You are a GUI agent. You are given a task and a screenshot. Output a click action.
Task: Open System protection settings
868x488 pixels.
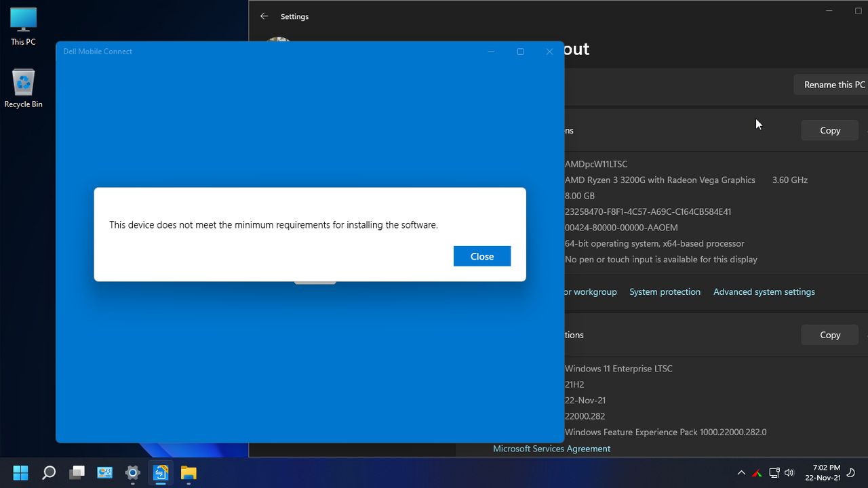coord(665,291)
